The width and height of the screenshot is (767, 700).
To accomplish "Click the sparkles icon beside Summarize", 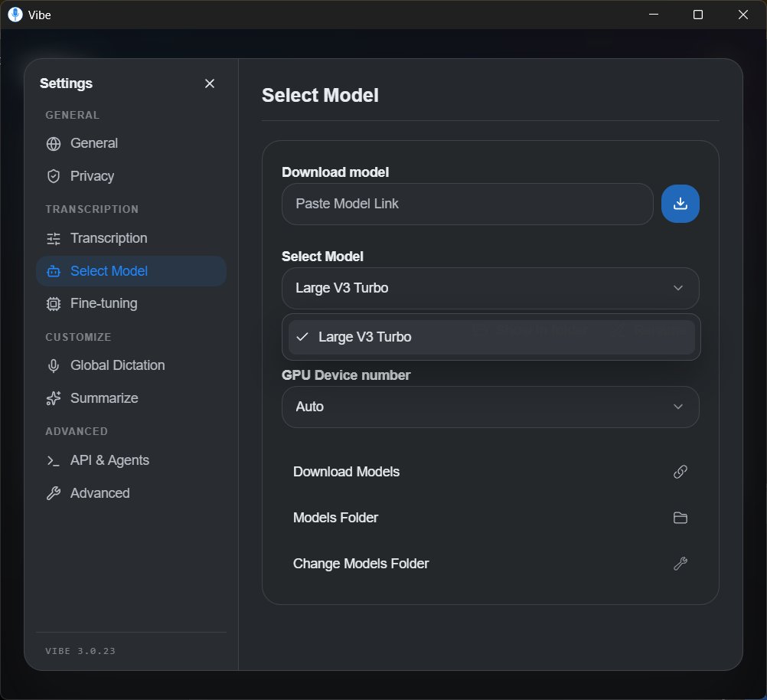I will [x=54, y=398].
